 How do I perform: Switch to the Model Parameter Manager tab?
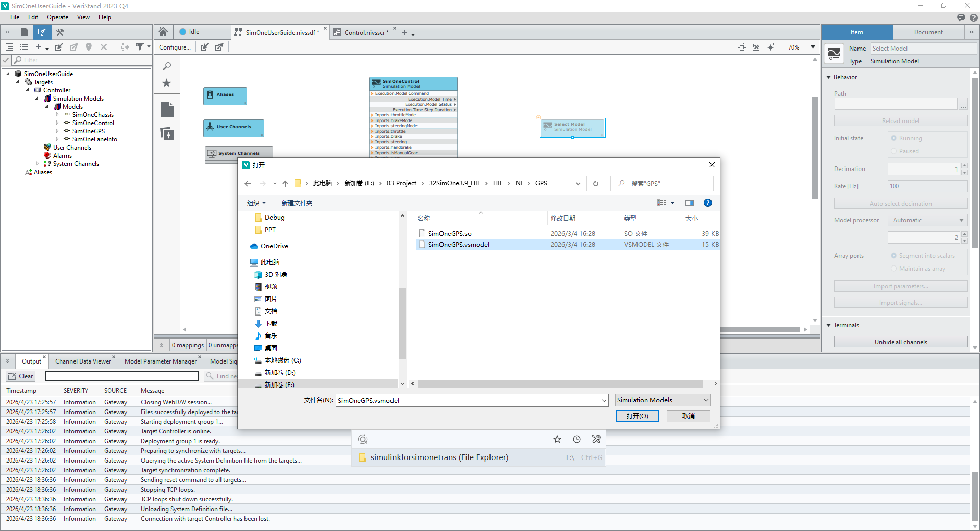[x=160, y=361]
